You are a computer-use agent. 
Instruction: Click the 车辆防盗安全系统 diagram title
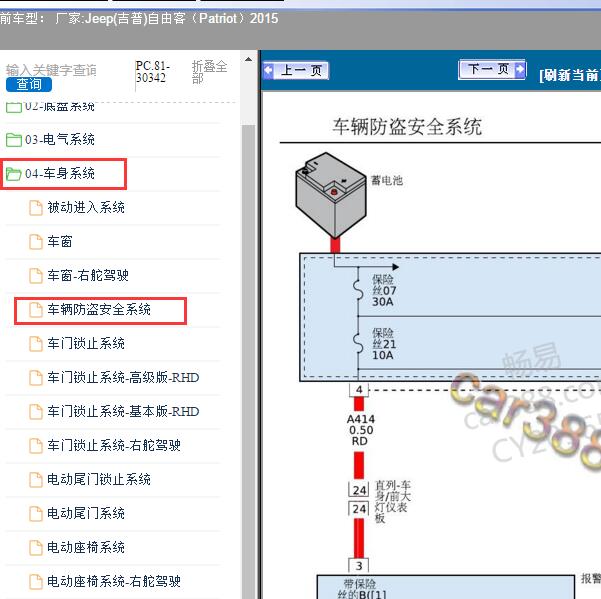(407, 126)
